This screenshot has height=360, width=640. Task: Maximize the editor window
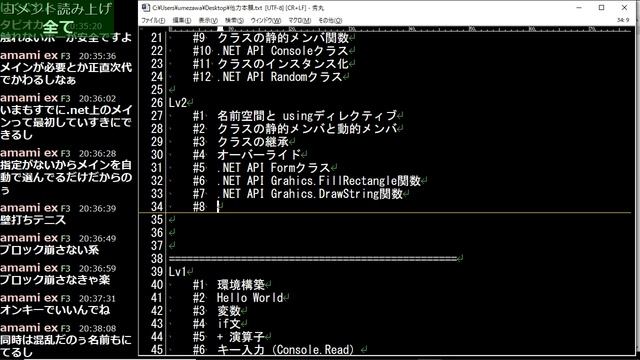(601, 7)
